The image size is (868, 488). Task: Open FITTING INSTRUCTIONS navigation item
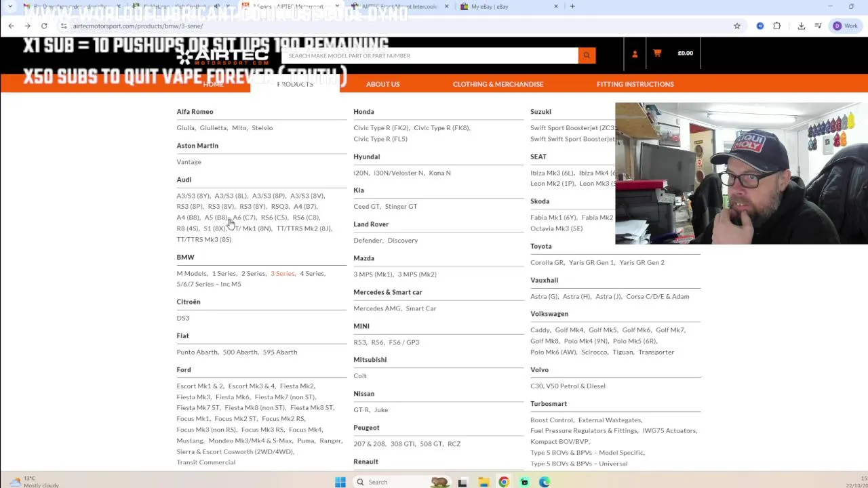[635, 84]
